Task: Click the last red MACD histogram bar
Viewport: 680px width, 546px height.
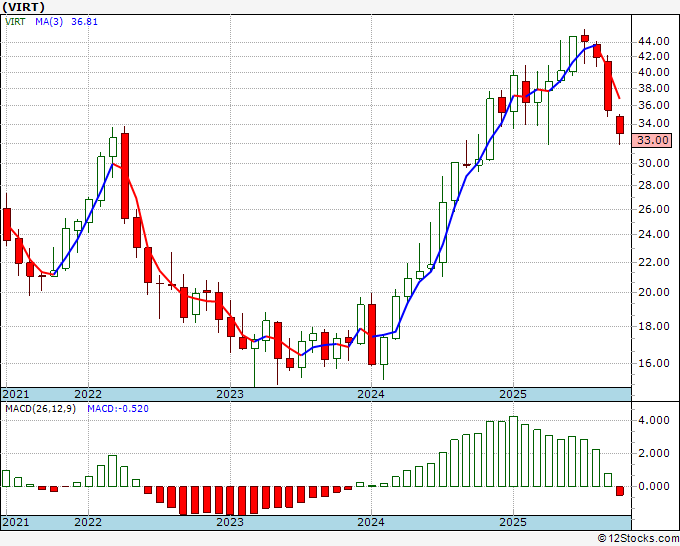Action: [x=620, y=491]
